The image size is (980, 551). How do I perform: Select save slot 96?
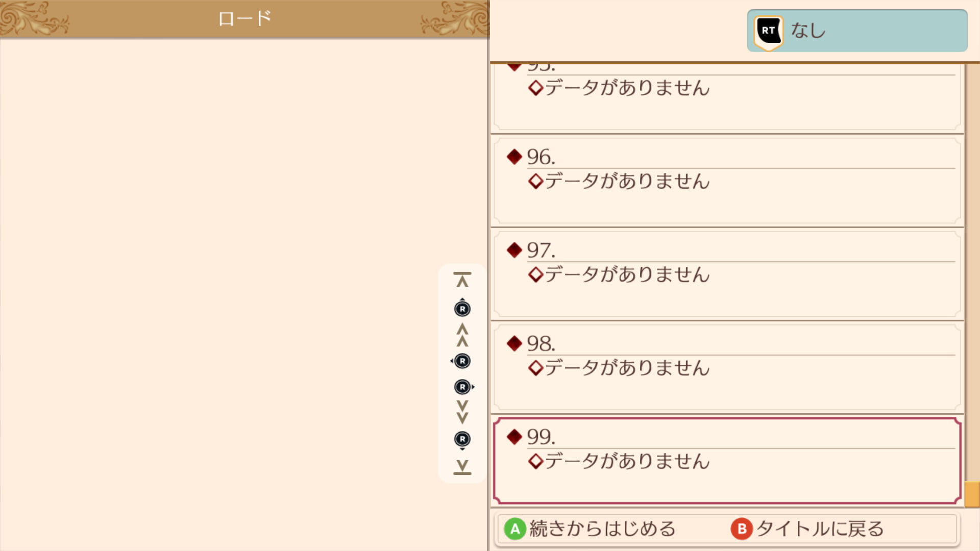[x=727, y=181]
